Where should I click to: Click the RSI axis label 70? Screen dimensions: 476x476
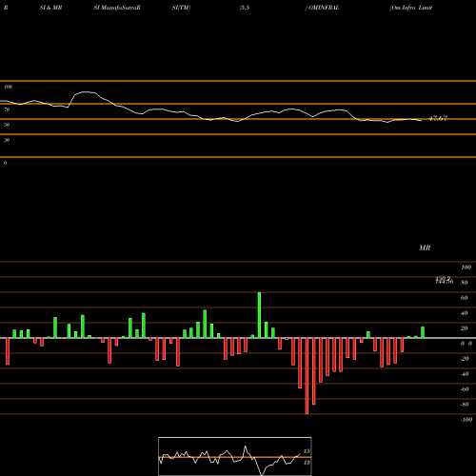[7, 109]
